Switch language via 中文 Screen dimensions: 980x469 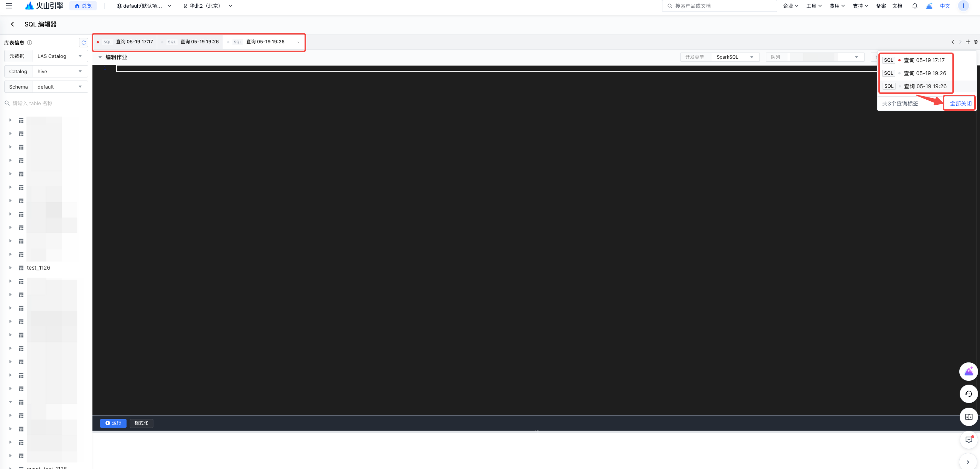click(945, 6)
